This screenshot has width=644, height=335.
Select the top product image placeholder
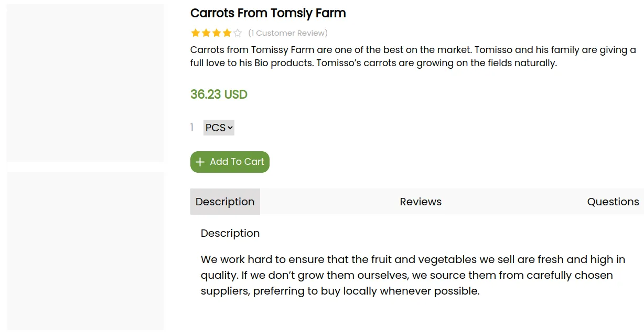coord(85,83)
